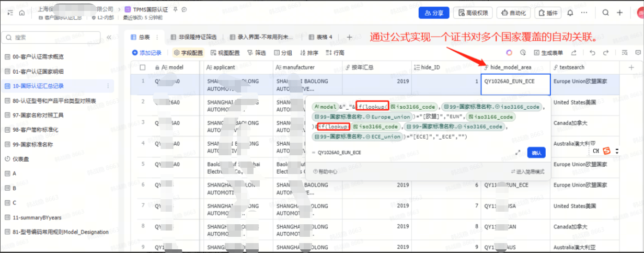The width and height of the screenshot is (644, 253).
Task: Click 生成表单 to generate a form
Action: (x=548, y=53)
